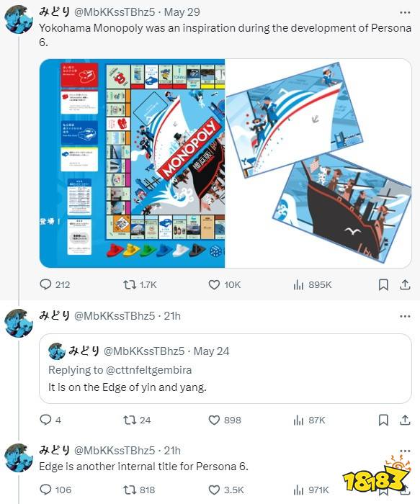The width and height of the screenshot is (420, 504).
Task: Retweet the Yokohama Monopoly tweet
Action: point(130,284)
